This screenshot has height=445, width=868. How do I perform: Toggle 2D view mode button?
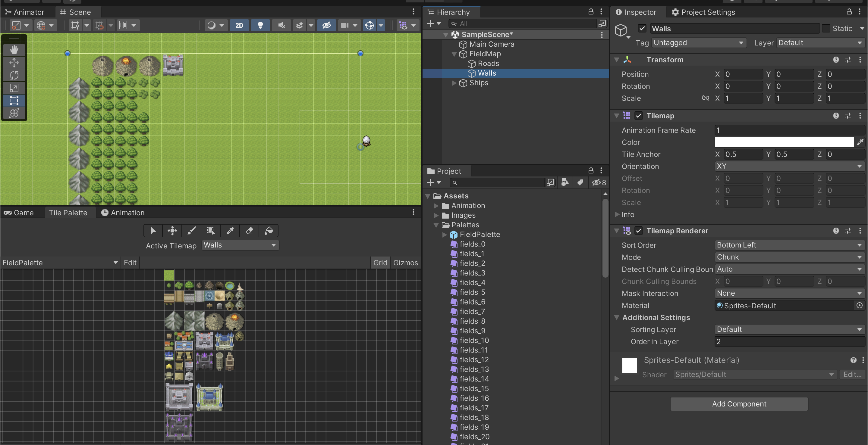point(239,25)
